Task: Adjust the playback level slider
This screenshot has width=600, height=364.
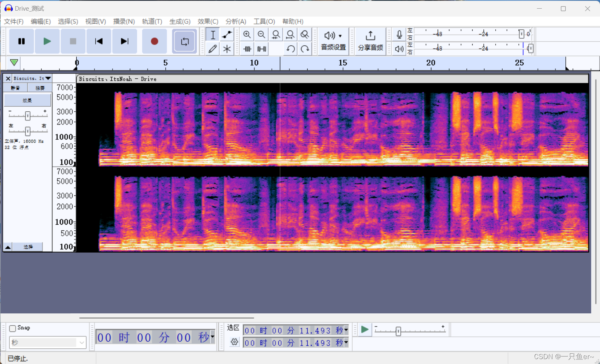Action: point(530,49)
